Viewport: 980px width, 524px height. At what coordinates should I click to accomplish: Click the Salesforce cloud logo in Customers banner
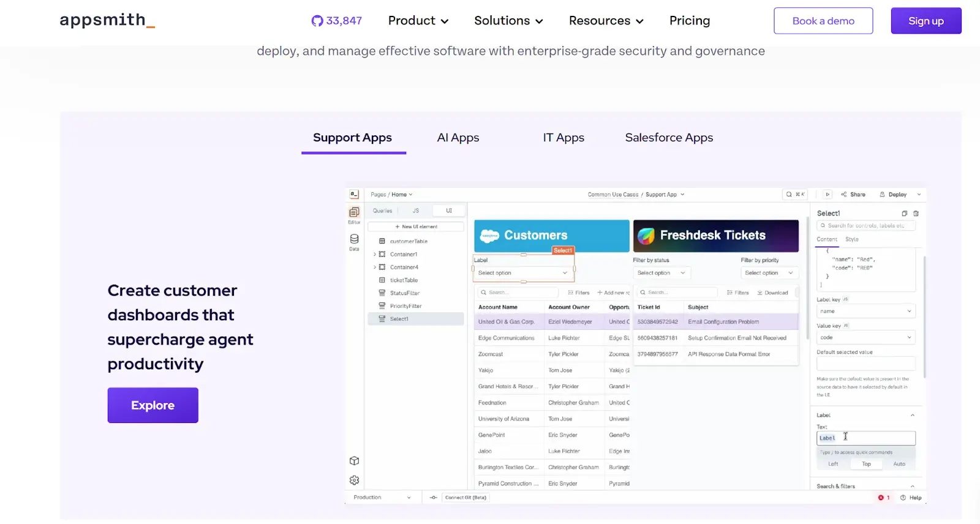point(489,236)
